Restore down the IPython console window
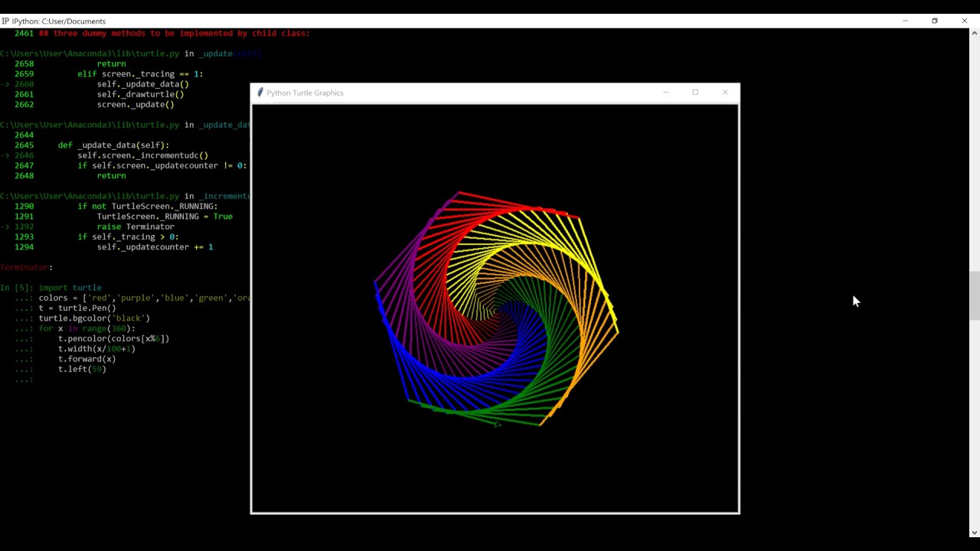980x551 pixels. [x=934, y=21]
